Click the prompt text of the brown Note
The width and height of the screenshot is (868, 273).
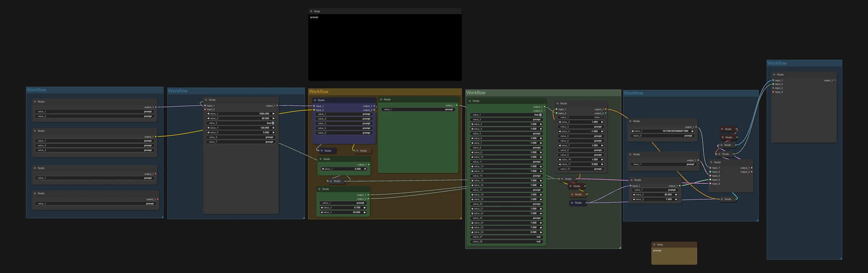tap(657, 251)
